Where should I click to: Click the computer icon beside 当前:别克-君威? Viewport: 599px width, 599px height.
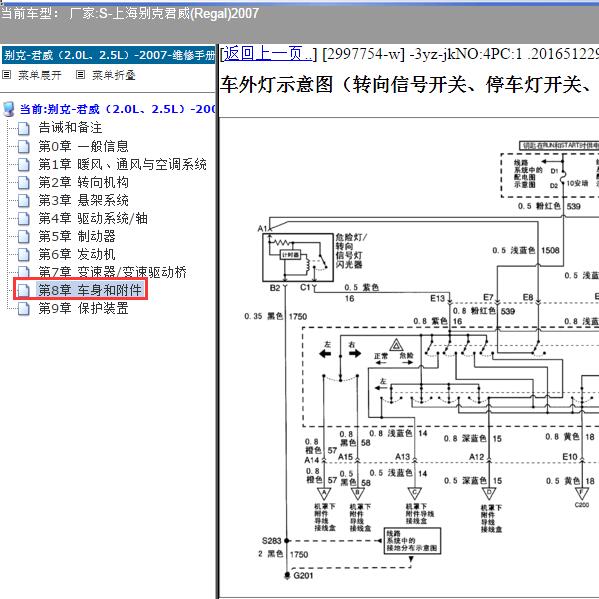[8, 109]
